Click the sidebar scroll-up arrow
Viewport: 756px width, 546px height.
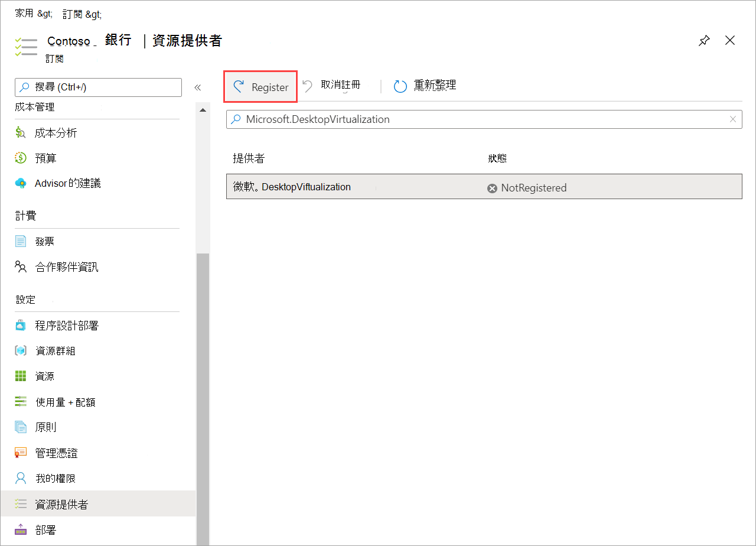[x=203, y=110]
